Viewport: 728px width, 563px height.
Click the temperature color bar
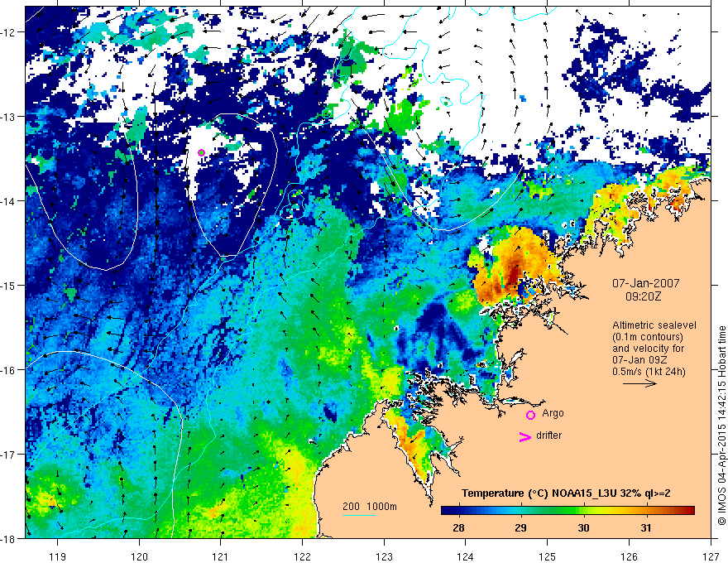[568, 510]
